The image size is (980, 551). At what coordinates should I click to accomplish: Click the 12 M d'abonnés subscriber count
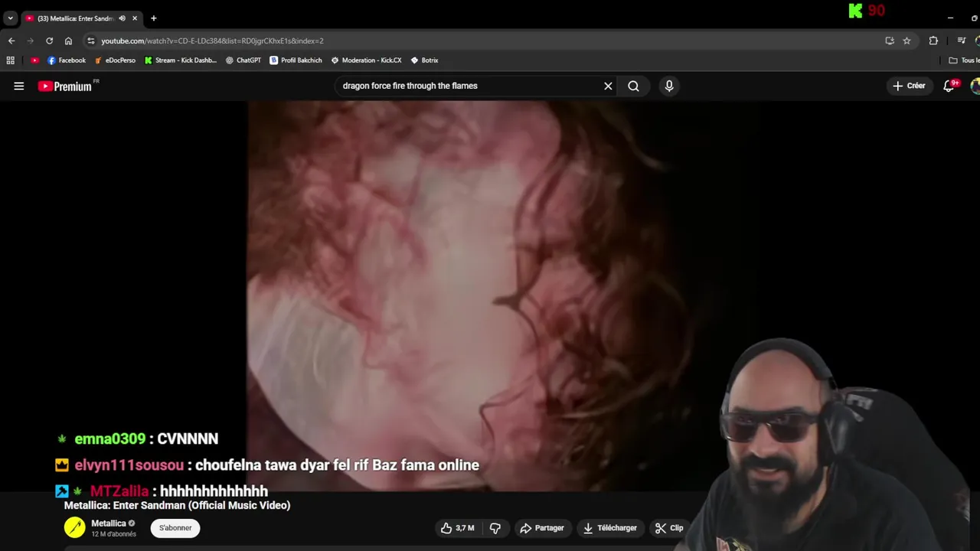tap(113, 534)
